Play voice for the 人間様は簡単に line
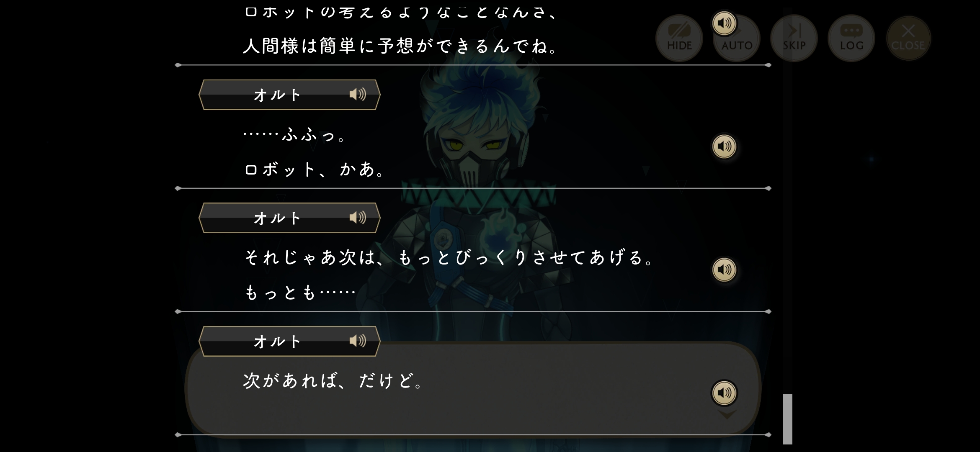Screen dimensions: 980x452 (x=724, y=23)
